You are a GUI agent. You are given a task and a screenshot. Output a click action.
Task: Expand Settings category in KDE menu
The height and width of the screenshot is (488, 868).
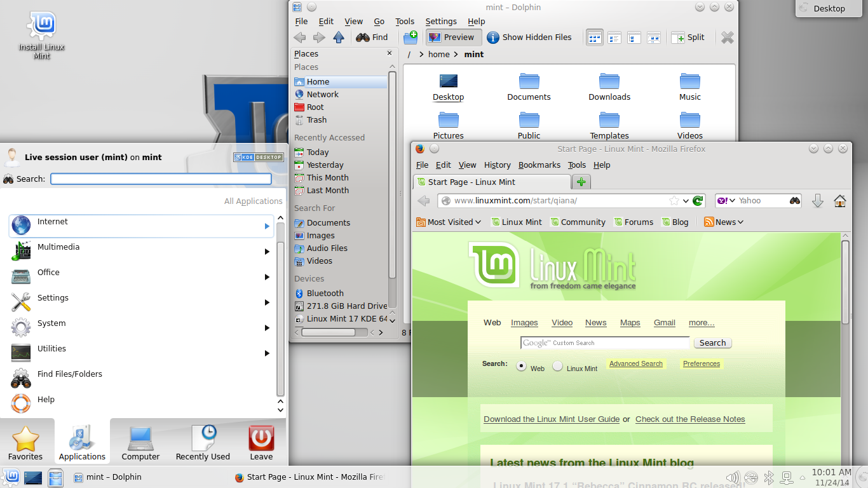click(141, 302)
